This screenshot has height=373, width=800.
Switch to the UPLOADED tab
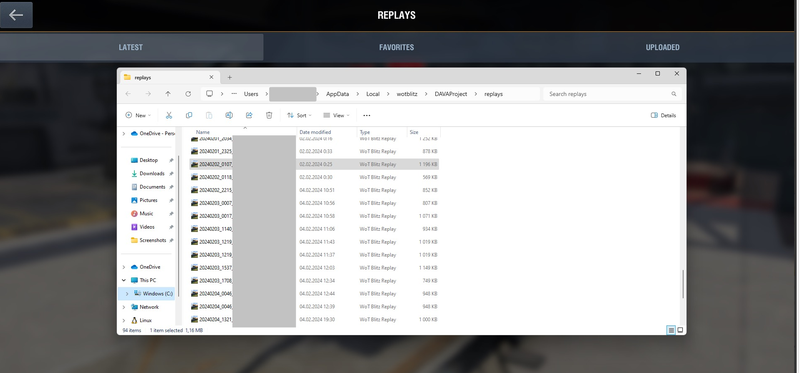click(x=662, y=47)
